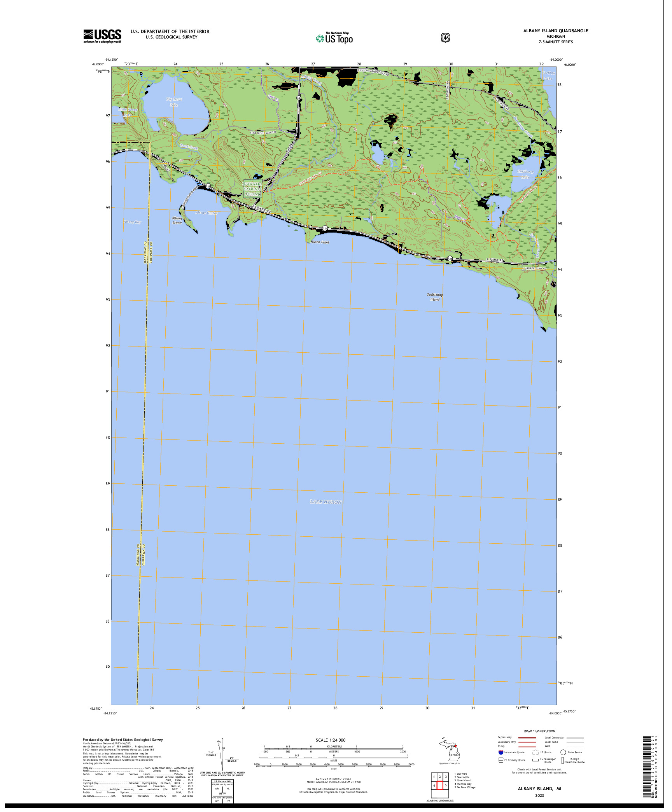This screenshot has width=672, height=812.
Task: Click the '2023' year below the bottom title
Action: coord(539,796)
